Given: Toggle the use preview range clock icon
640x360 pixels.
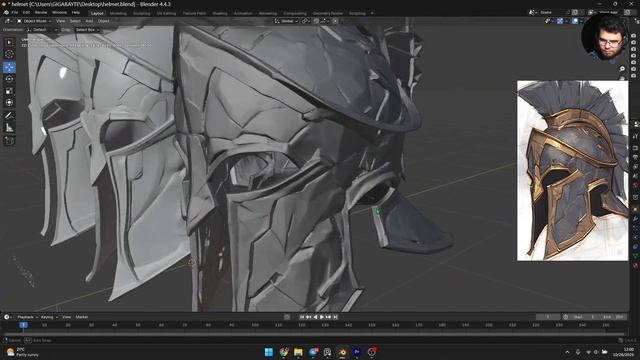Looking at the screenshot, I should (x=565, y=317).
